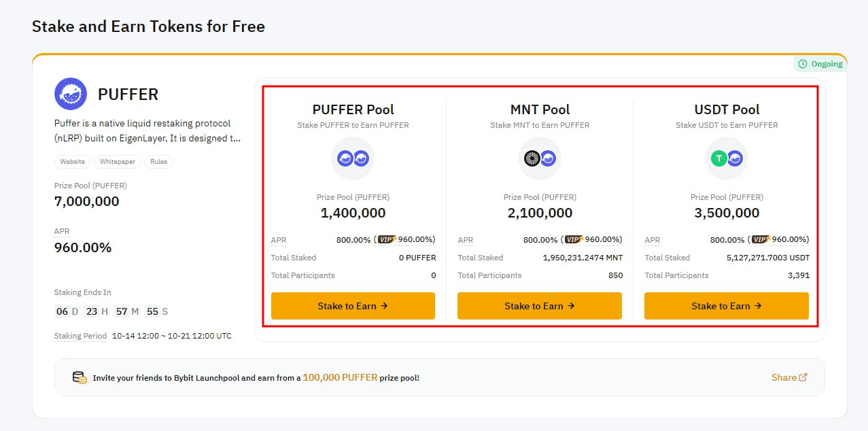Click the 'Staking Period' label
The height and width of the screenshot is (431, 868).
click(80, 336)
